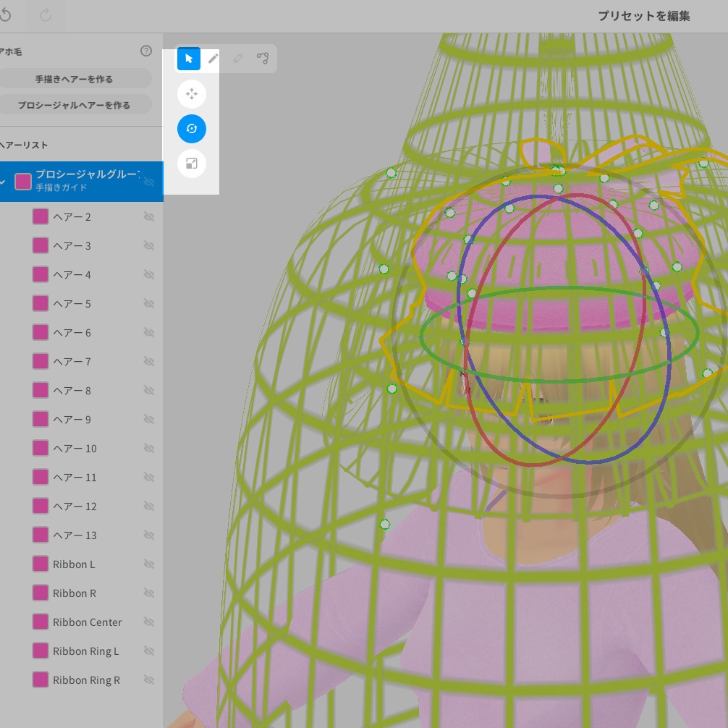Image resolution: width=728 pixels, height=728 pixels.
Task: Click color swatch of ヘアー 2
Action: click(41, 216)
